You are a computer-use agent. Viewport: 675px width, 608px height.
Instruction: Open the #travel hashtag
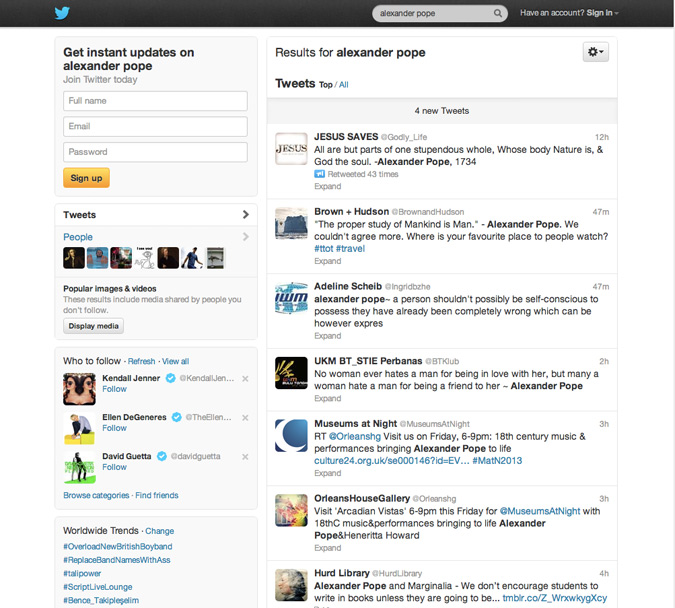coord(350,248)
